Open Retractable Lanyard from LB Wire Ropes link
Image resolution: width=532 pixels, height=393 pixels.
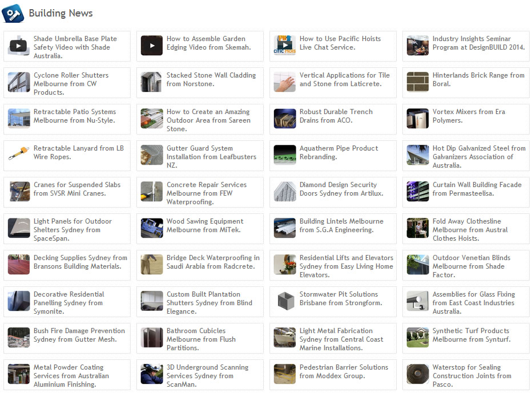pyautogui.click(x=79, y=152)
